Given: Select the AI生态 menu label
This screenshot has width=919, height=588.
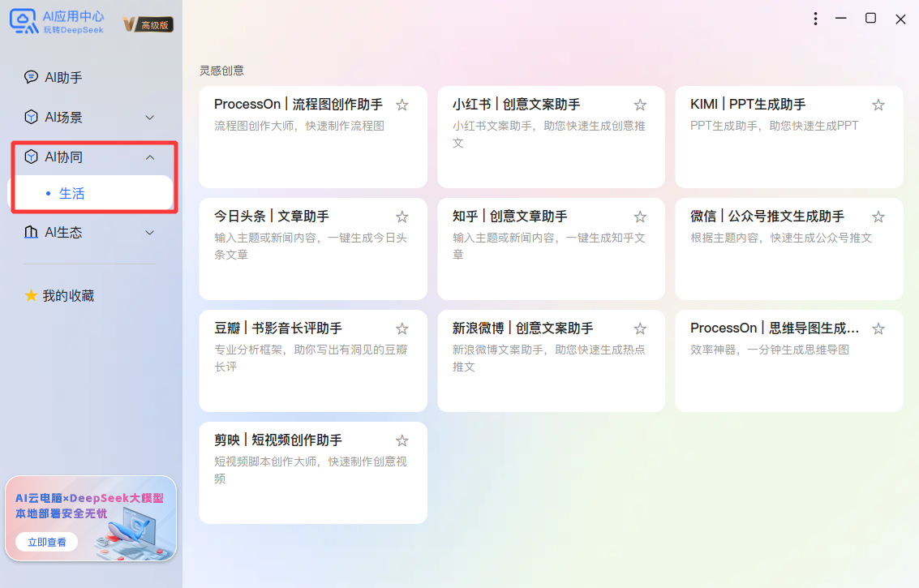Looking at the screenshot, I should pos(64,232).
